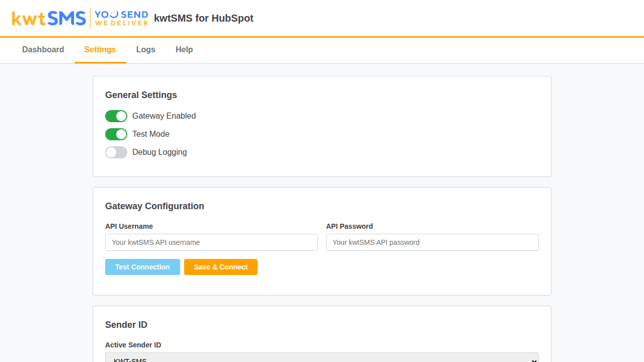Click the dropdown arrow on Active Sender ID

tap(533, 359)
